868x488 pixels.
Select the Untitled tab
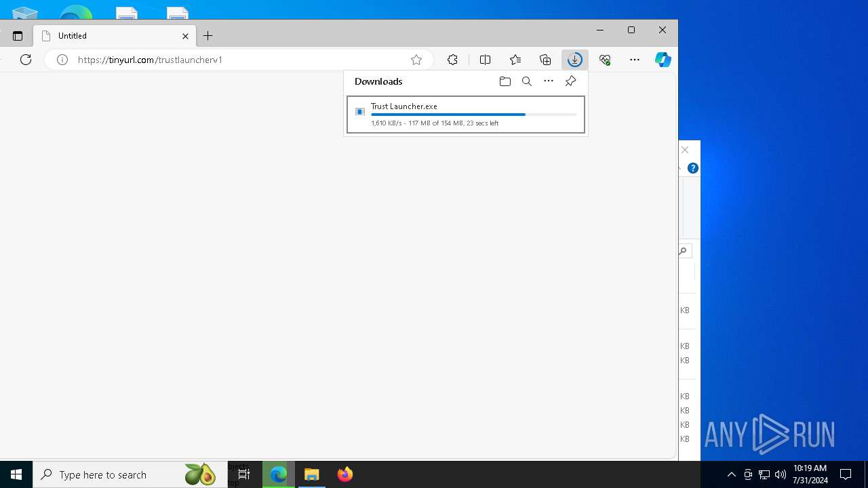(115, 36)
